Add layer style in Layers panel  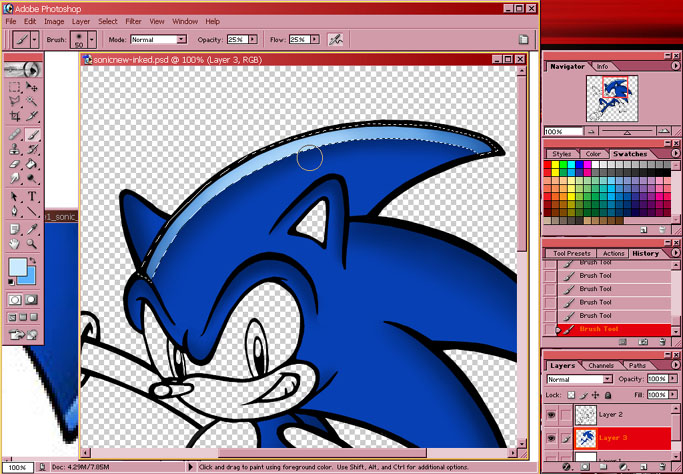pyautogui.click(x=567, y=468)
